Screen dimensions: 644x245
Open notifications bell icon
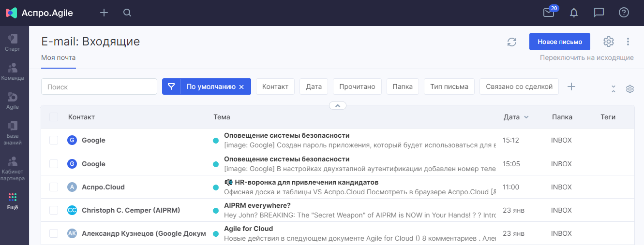(x=574, y=13)
